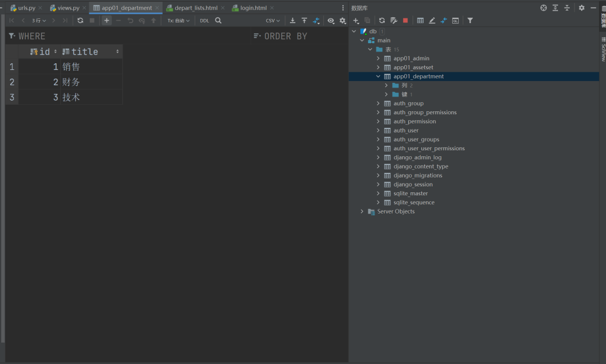Click the DDL button

coord(204,21)
